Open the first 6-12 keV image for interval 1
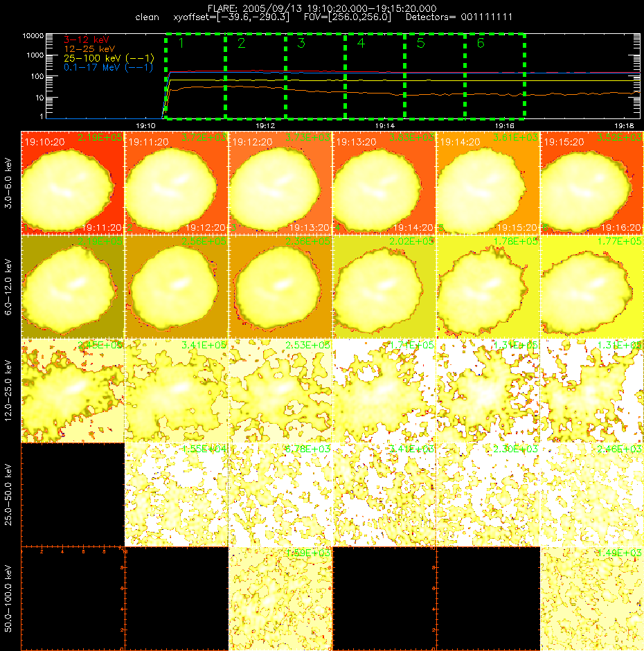 pos(73,287)
